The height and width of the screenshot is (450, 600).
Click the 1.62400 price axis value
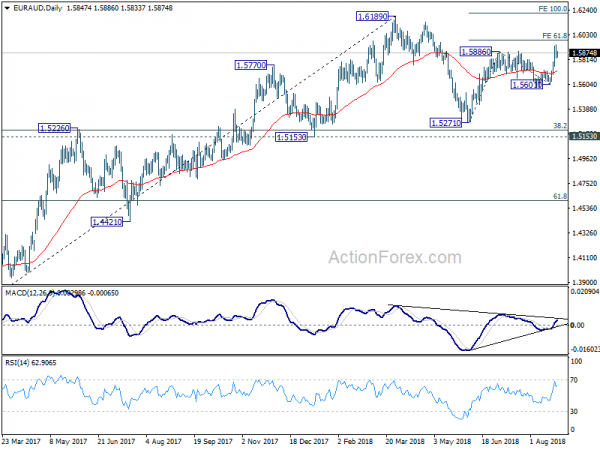(x=585, y=11)
